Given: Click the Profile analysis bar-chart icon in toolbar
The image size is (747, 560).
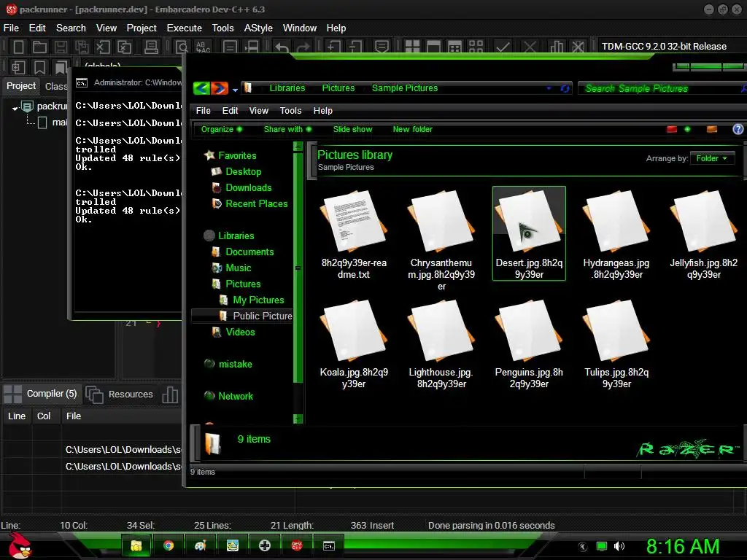Looking at the screenshot, I should pyautogui.click(x=556, y=47).
